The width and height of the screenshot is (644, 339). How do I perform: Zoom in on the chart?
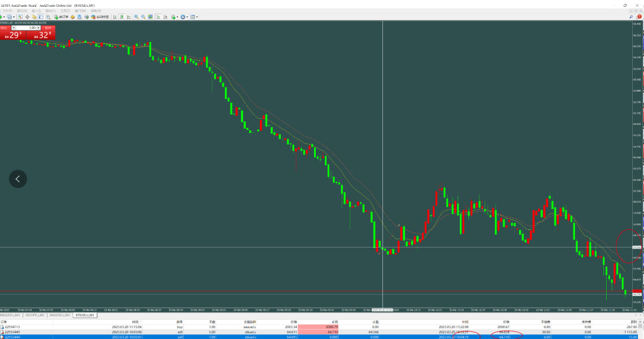tap(136, 17)
